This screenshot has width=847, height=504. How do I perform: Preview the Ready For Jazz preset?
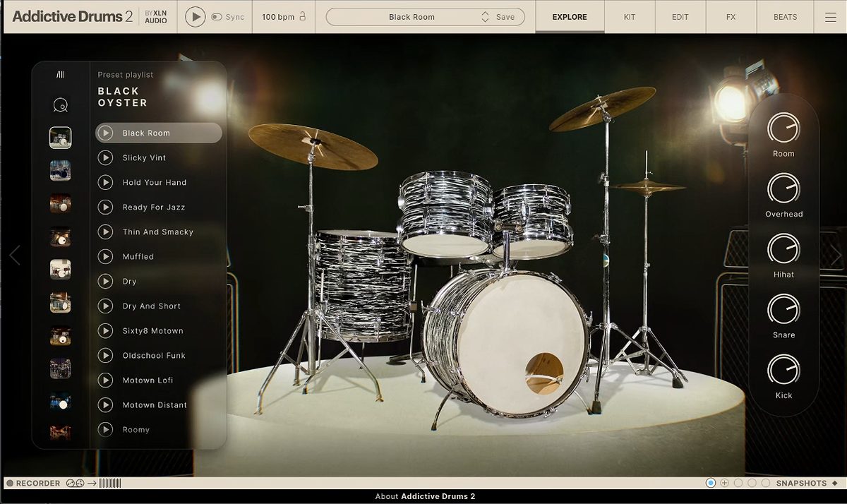point(105,207)
